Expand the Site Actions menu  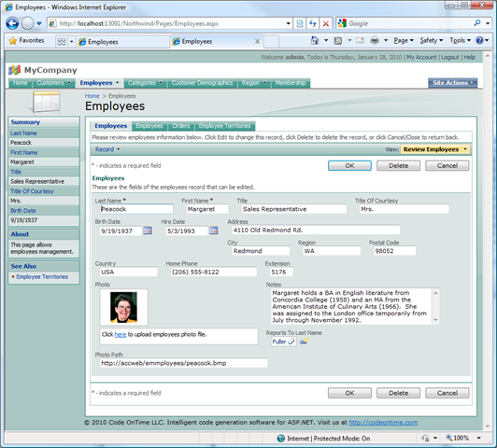pos(452,83)
